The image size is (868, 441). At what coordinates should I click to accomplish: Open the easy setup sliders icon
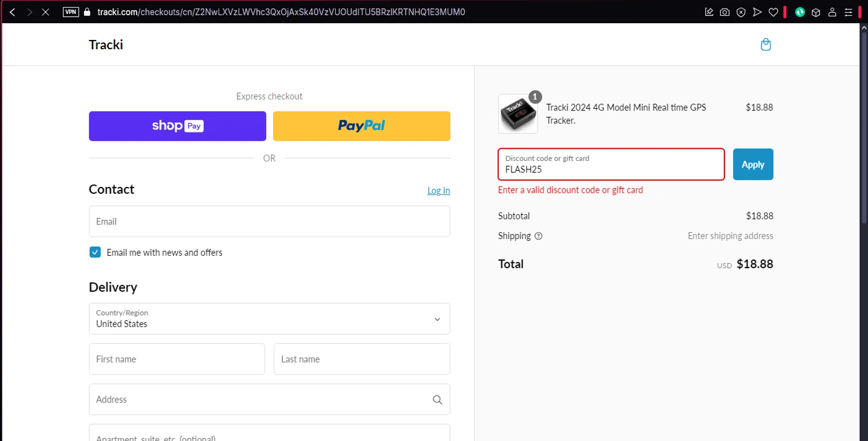coord(848,12)
